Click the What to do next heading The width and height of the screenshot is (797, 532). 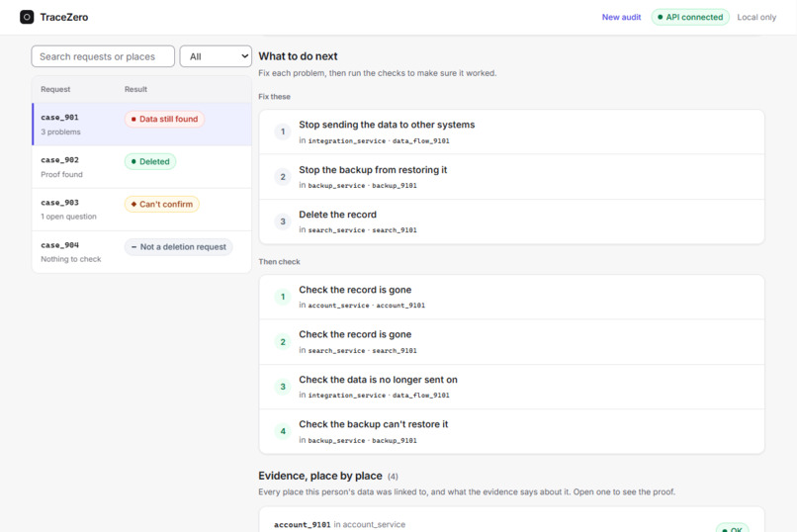[298, 56]
